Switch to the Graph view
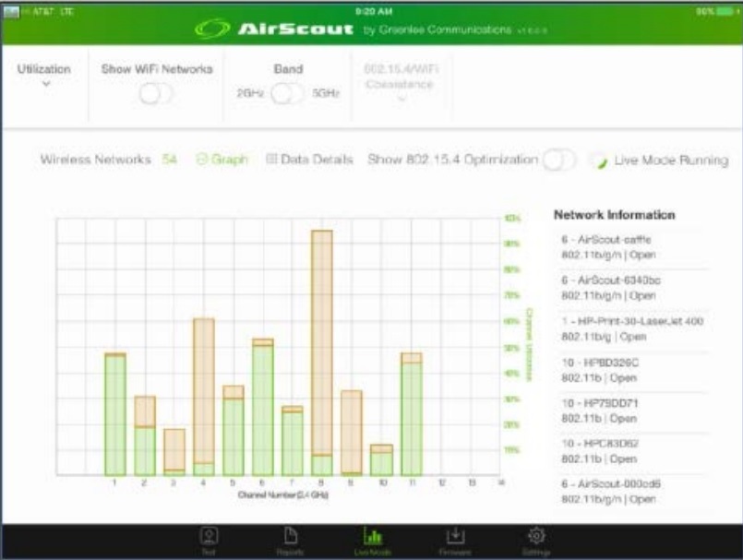Screen dimensions: 743x560 [222, 160]
